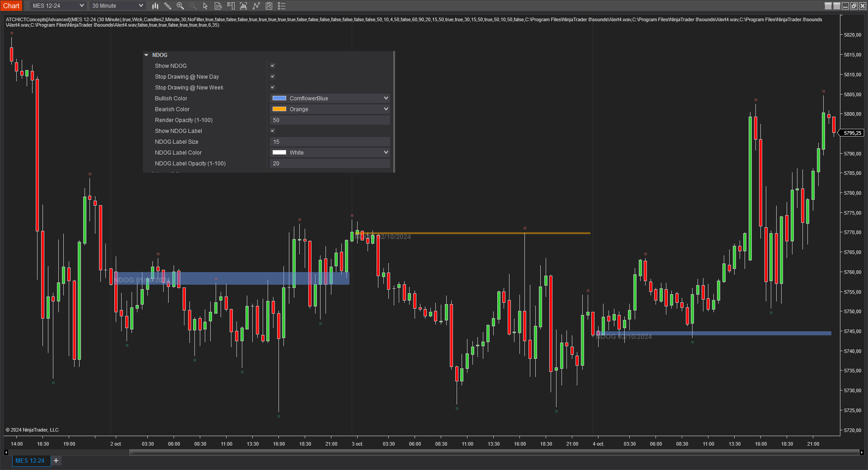This screenshot has height=470, width=868.
Task: Click the CornflowerBlue color swatch
Action: coord(279,98)
